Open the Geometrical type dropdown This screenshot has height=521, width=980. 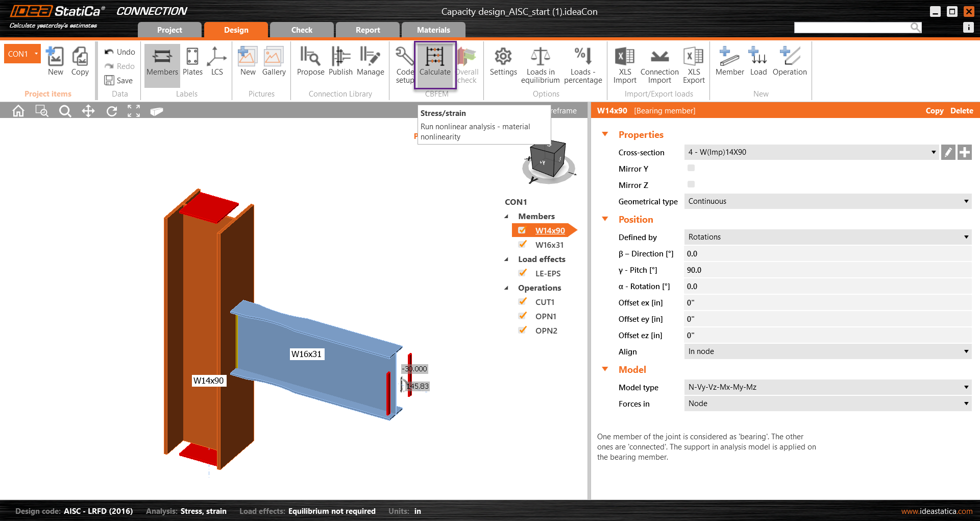[966, 201]
